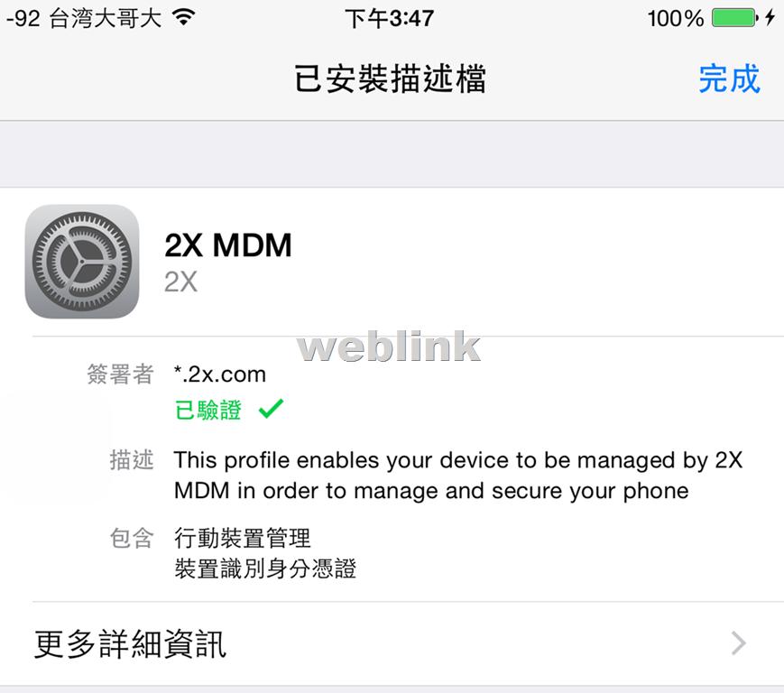Tap the 簽署者 label
Viewport: 784px width, 693px height.
point(120,374)
